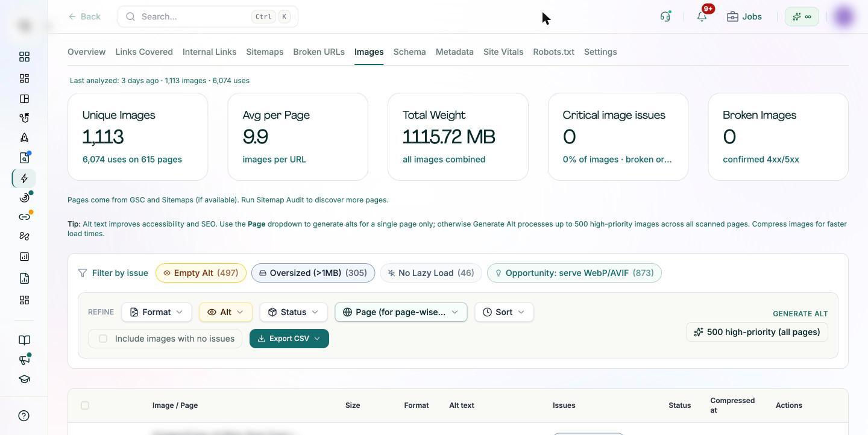Open the notifications bell with 9+ badge
868x435 pixels.
tap(702, 16)
